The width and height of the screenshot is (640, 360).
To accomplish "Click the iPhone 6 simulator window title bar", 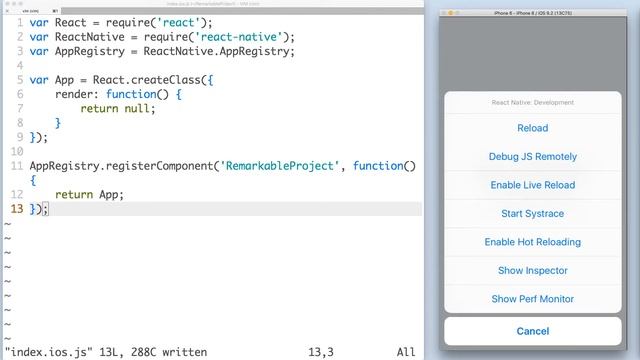I will tap(533, 13).
